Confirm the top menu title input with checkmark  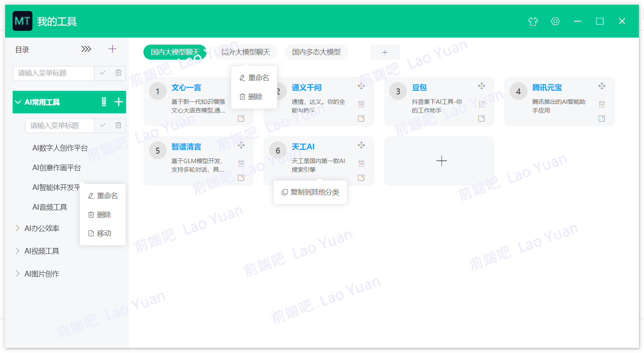click(x=103, y=73)
